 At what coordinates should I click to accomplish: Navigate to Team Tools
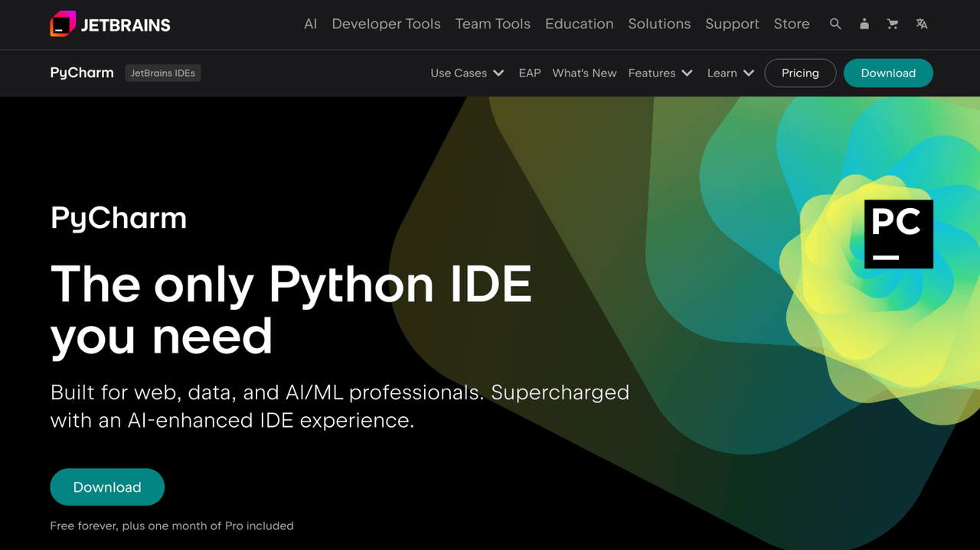[492, 24]
